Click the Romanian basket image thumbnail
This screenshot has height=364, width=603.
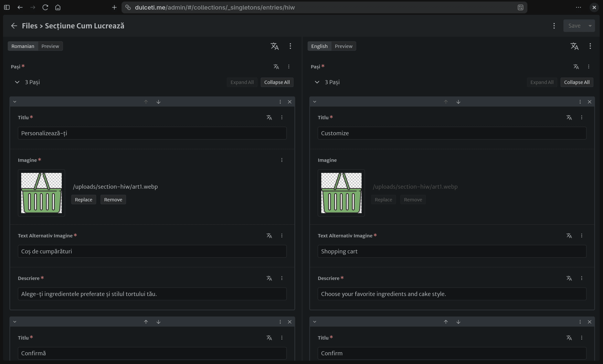tap(41, 193)
